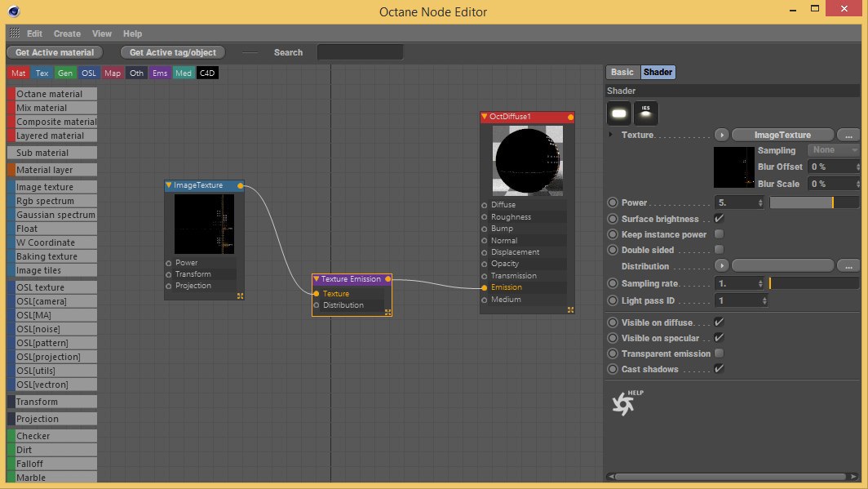
Task: Enable Keep instance power checkbox
Action: coord(719,234)
